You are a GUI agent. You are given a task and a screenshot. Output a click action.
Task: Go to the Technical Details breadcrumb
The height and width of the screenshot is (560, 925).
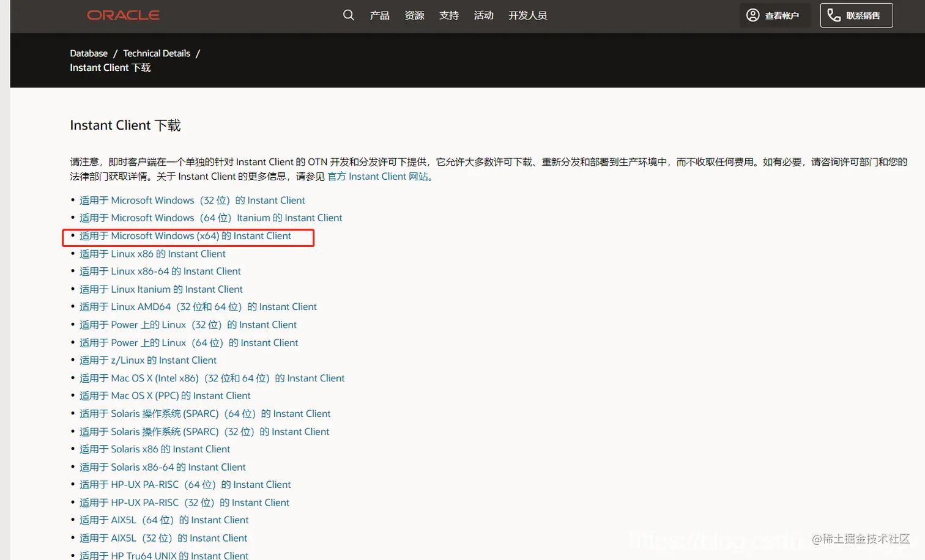(157, 53)
